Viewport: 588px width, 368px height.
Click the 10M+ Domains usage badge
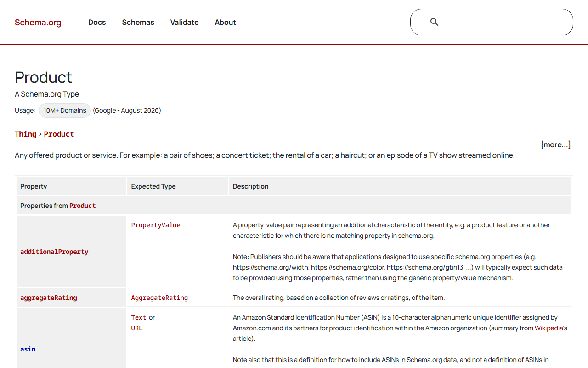[x=65, y=110]
